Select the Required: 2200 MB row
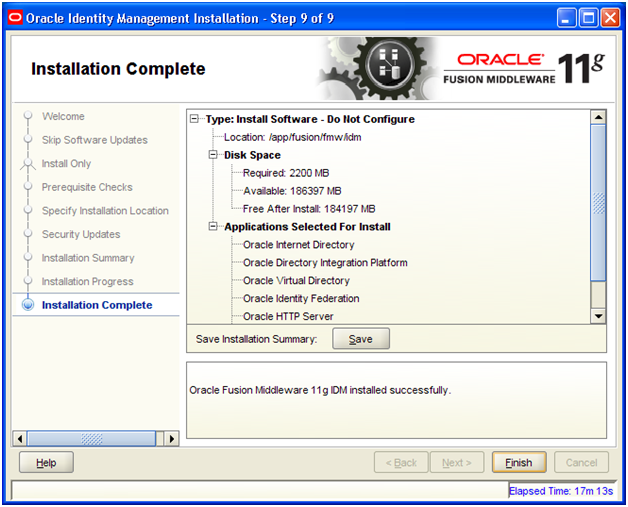This screenshot has width=628, height=507. point(286,173)
